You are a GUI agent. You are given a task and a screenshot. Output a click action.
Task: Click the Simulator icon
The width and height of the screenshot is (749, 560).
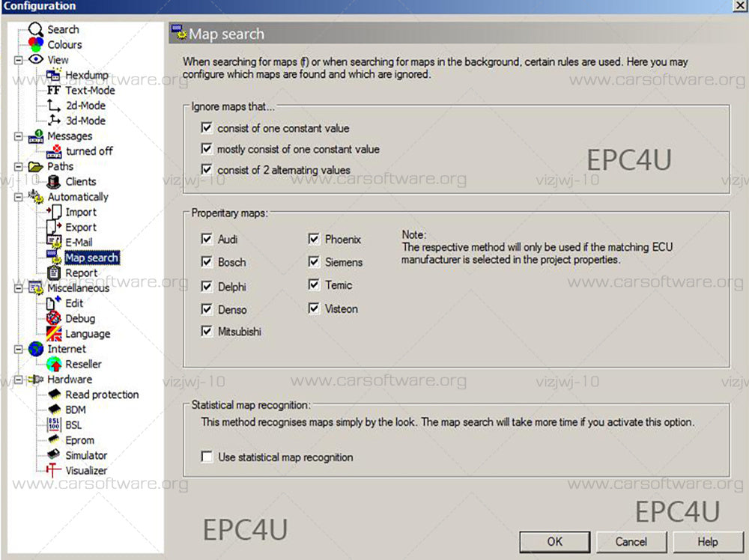(x=54, y=455)
